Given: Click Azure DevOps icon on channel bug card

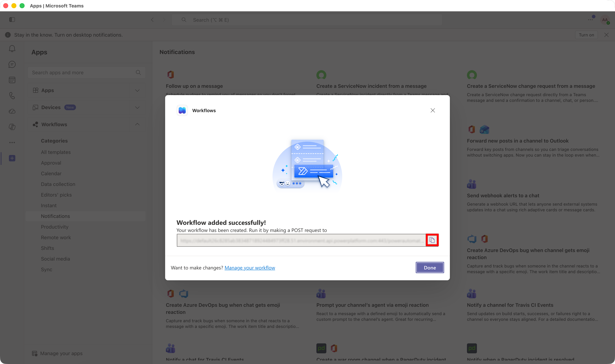Looking at the screenshot, I should [472, 239].
